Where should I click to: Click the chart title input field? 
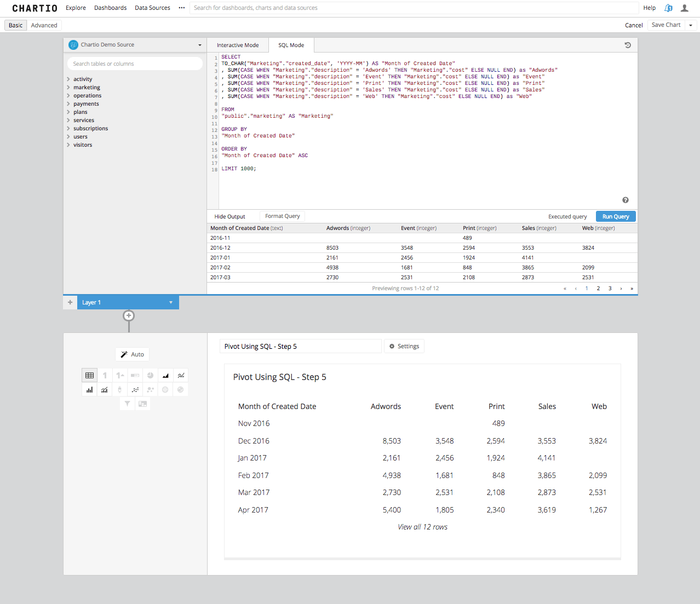[x=300, y=346]
